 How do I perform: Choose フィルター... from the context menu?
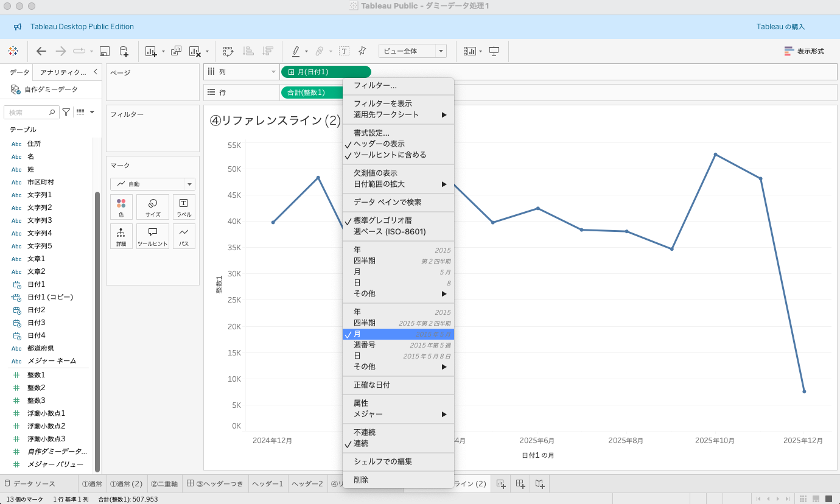tap(375, 85)
